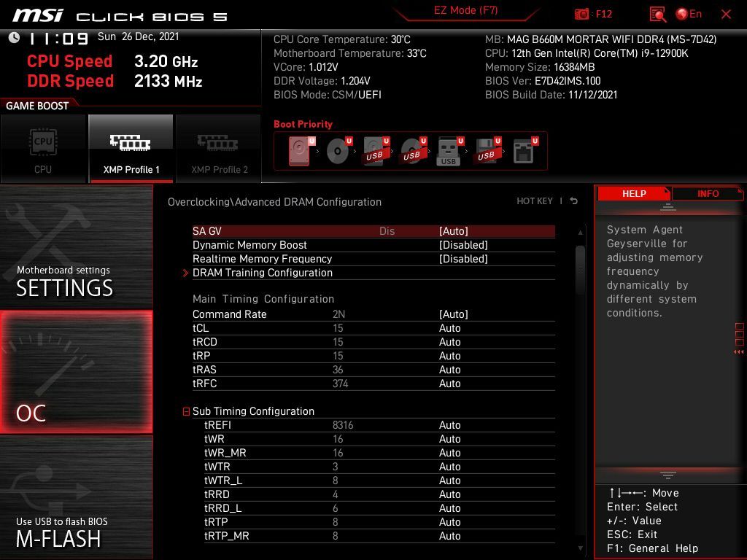
Task: Take a screenshot with the F12 camera icon
Action: [582, 14]
